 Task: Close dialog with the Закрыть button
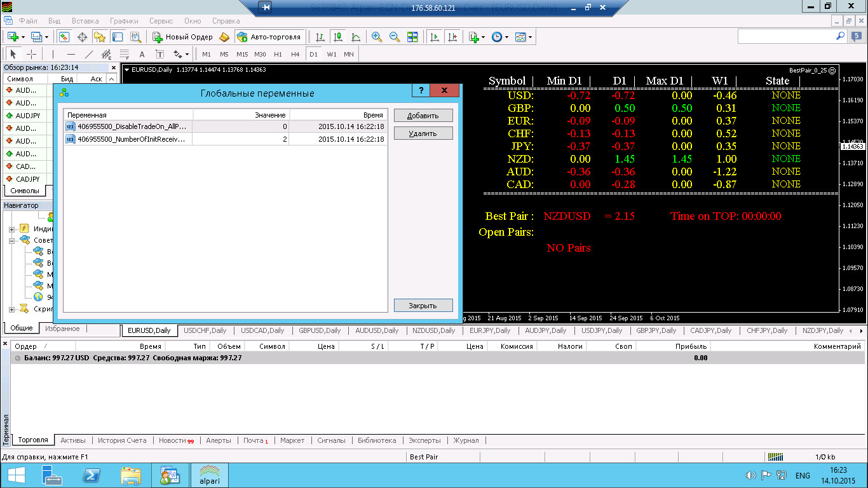(x=423, y=306)
